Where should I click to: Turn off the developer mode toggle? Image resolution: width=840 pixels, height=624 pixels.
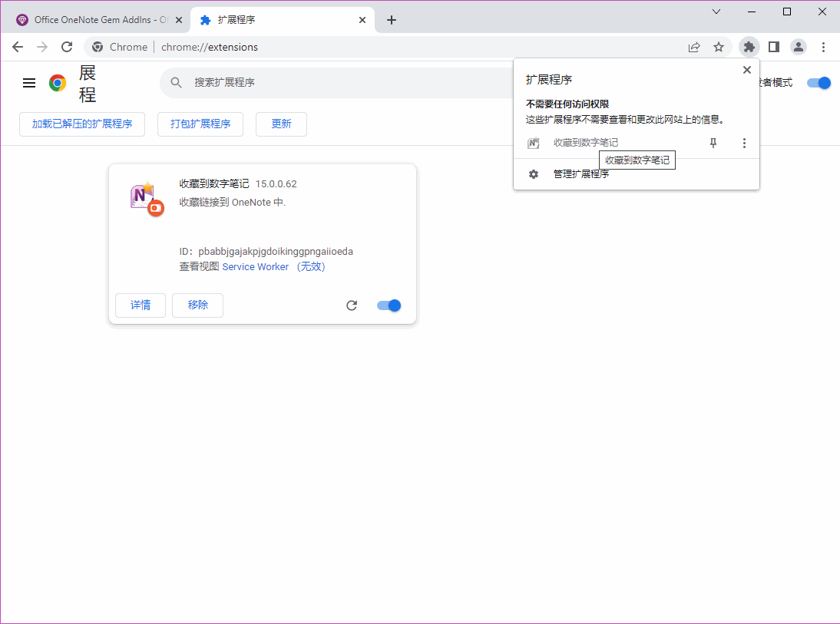tap(819, 82)
